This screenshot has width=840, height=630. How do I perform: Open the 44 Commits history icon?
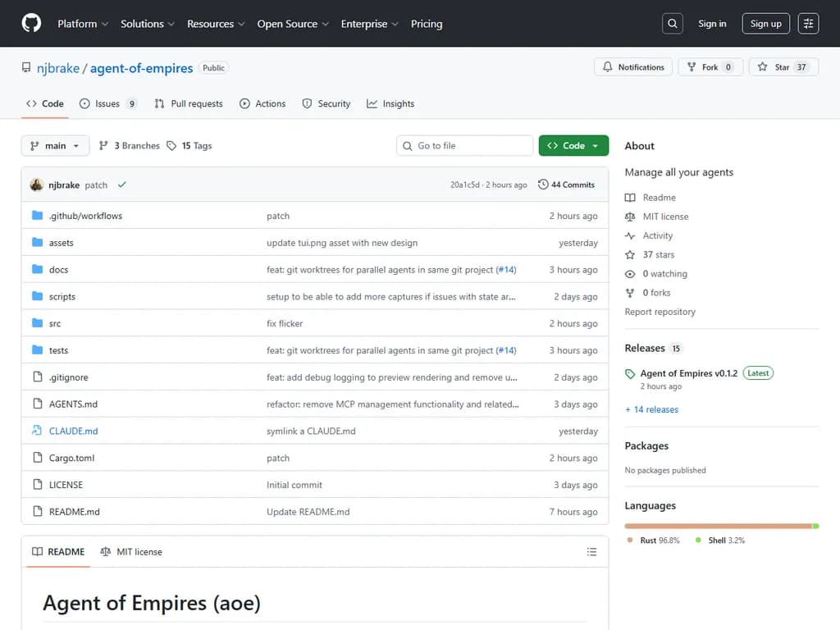click(542, 185)
